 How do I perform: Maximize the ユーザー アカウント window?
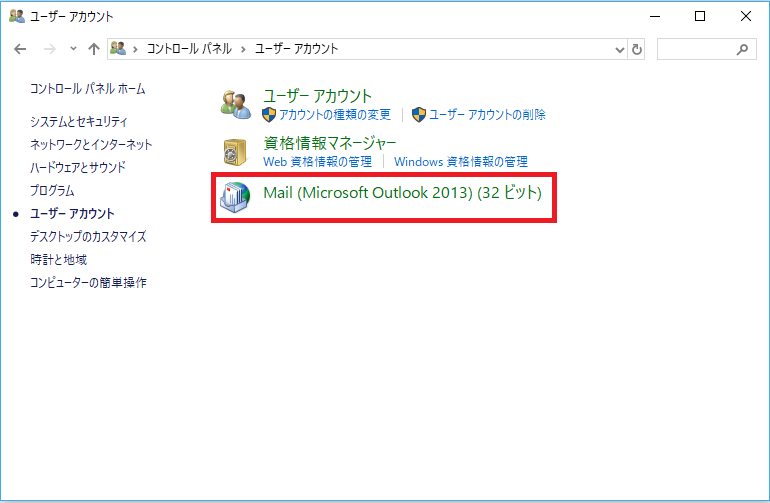[x=700, y=16]
